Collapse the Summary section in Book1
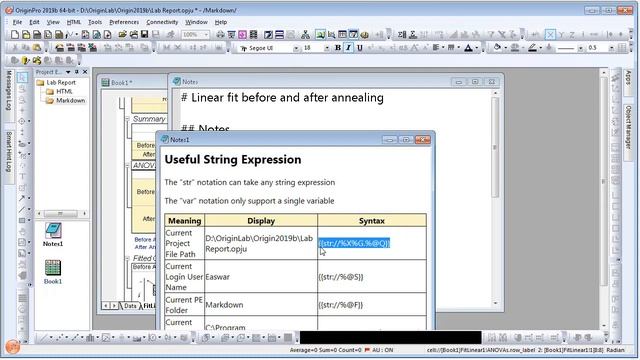The height and width of the screenshot is (360, 640). (x=127, y=119)
